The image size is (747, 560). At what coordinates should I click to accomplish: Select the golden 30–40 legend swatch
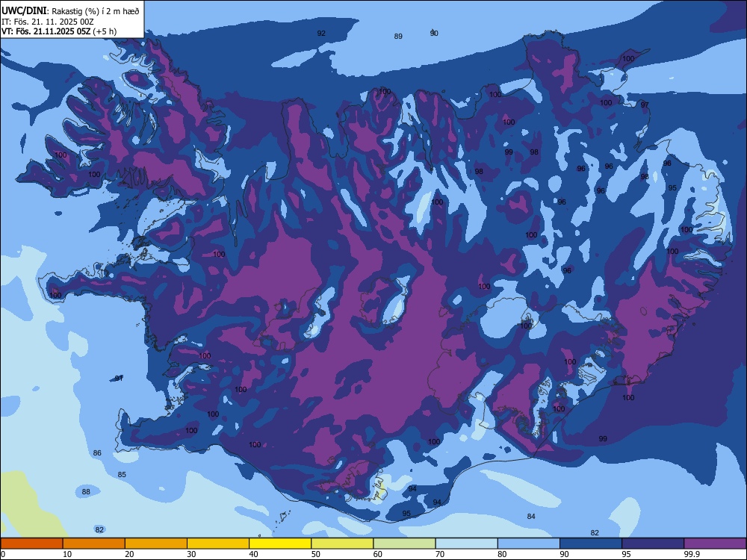click(218, 544)
